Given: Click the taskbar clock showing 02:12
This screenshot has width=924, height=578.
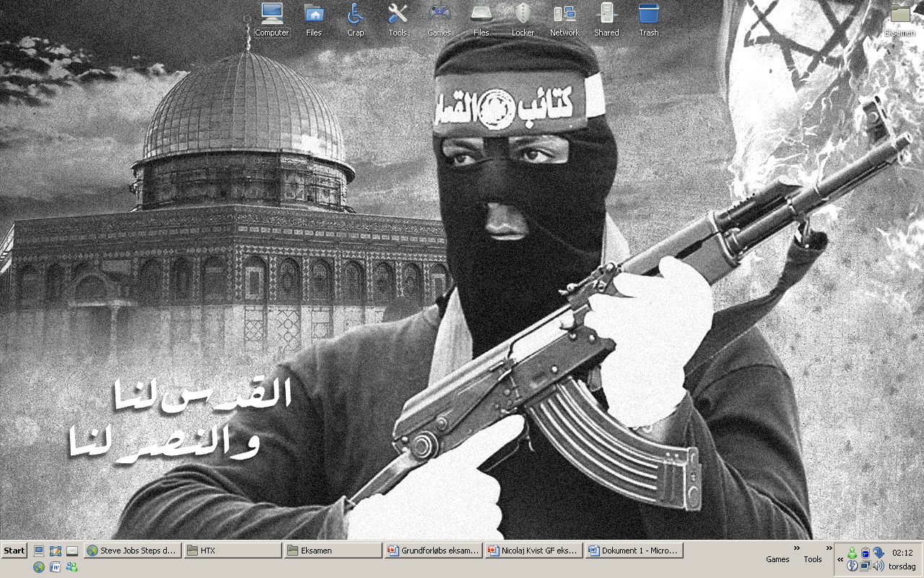Looking at the screenshot, I should click(x=902, y=553).
